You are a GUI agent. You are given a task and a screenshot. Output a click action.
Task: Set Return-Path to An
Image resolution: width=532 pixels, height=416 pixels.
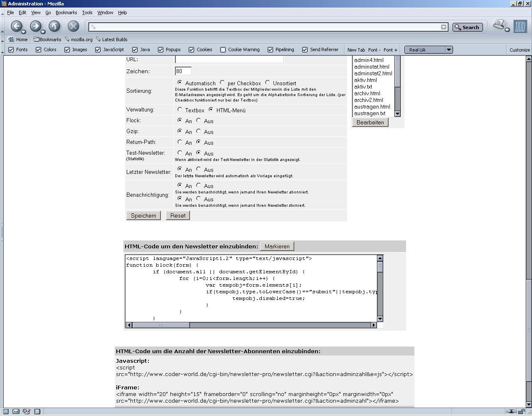pos(180,142)
